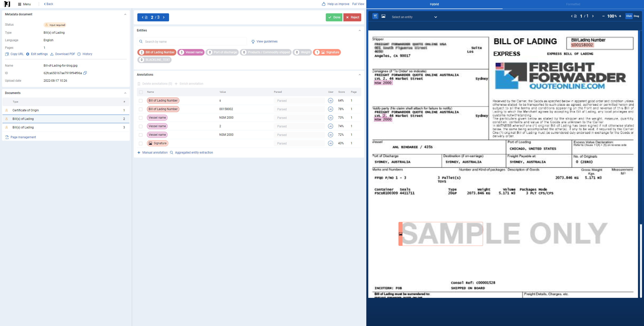Go to previous page in viewer
Screen dimensions: 644x326
click(x=572, y=16)
